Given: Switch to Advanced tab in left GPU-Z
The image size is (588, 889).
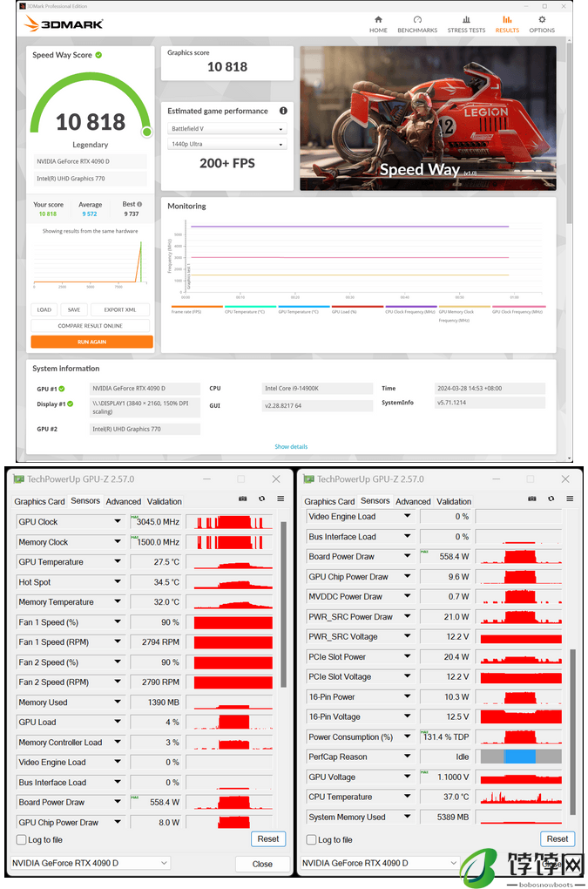Looking at the screenshot, I should pyautogui.click(x=124, y=502).
